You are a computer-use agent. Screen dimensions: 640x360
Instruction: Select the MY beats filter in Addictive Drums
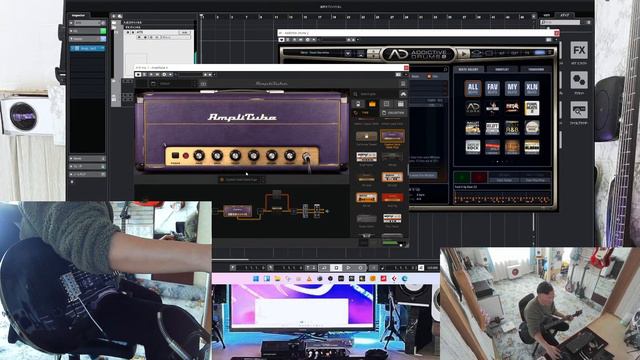pyautogui.click(x=512, y=88)
